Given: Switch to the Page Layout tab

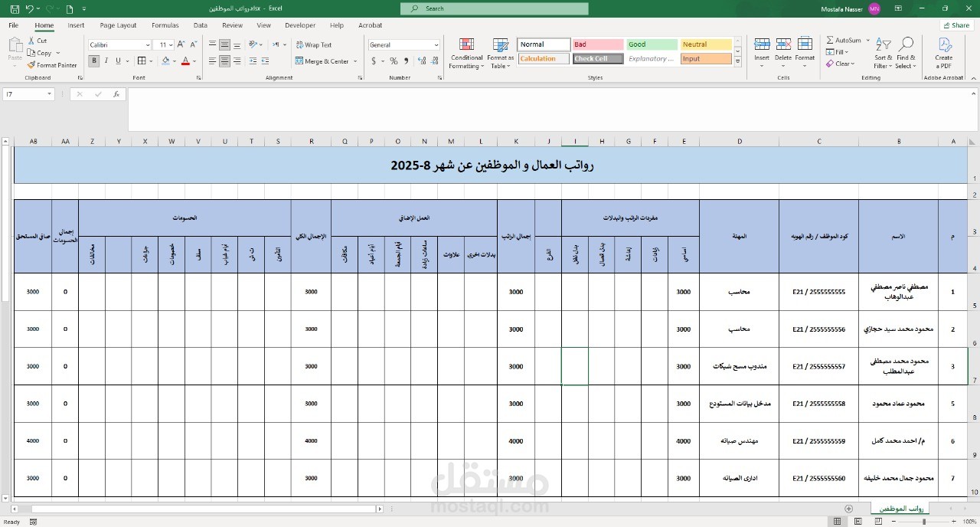Looking at the screenshot, I should (x=118, y=25).
